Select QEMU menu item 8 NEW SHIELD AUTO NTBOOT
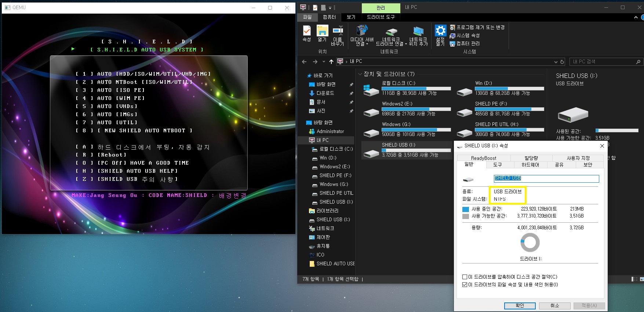This screenshot has width=644, height=312. pyautogui.click(x=134, y=130)
